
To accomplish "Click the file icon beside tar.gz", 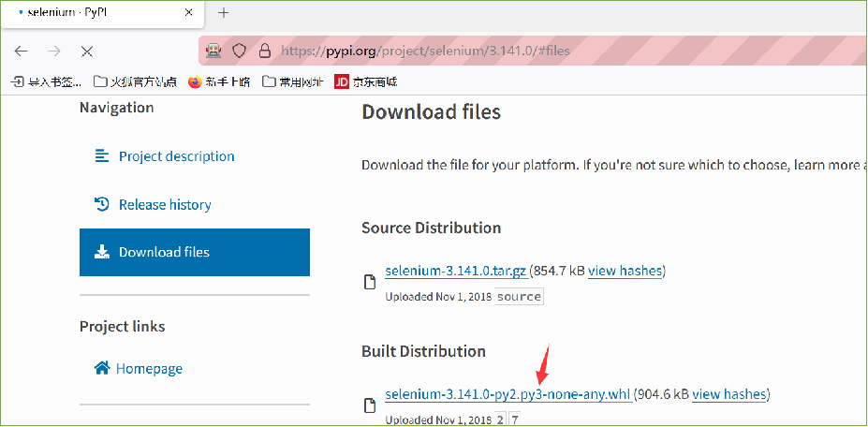I will (x=369, y=283).
